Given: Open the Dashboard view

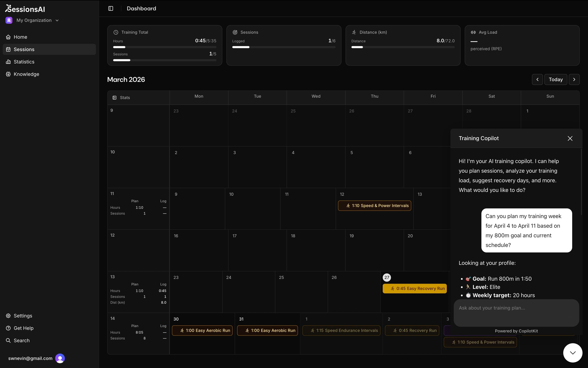Looking at the screenshot, I should [142, 8].
